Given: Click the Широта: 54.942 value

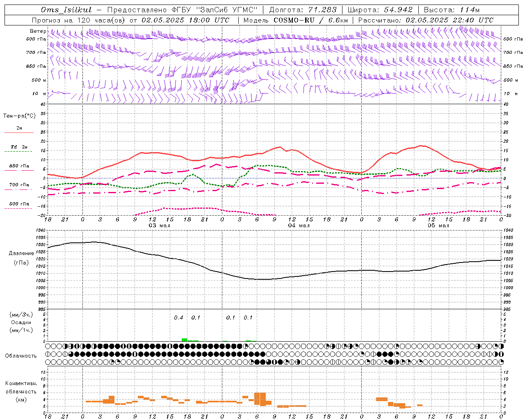Looking at the screenshot, I should point(380,10).
